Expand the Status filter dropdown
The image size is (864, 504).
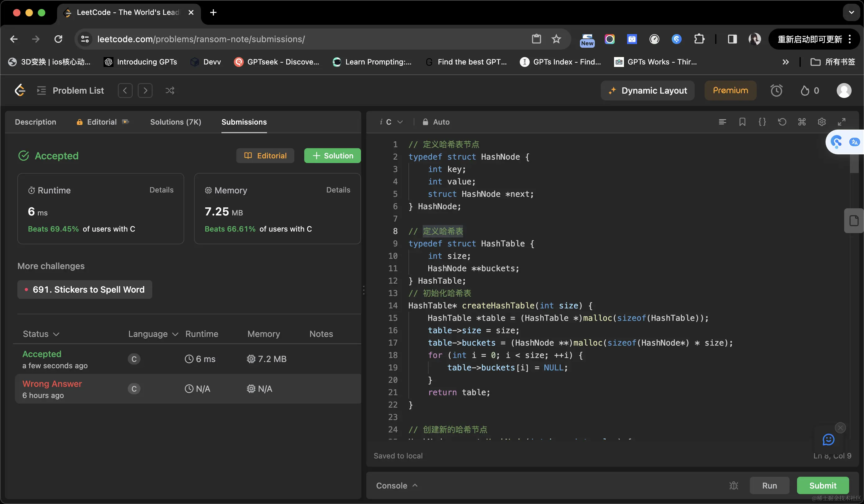41,334
